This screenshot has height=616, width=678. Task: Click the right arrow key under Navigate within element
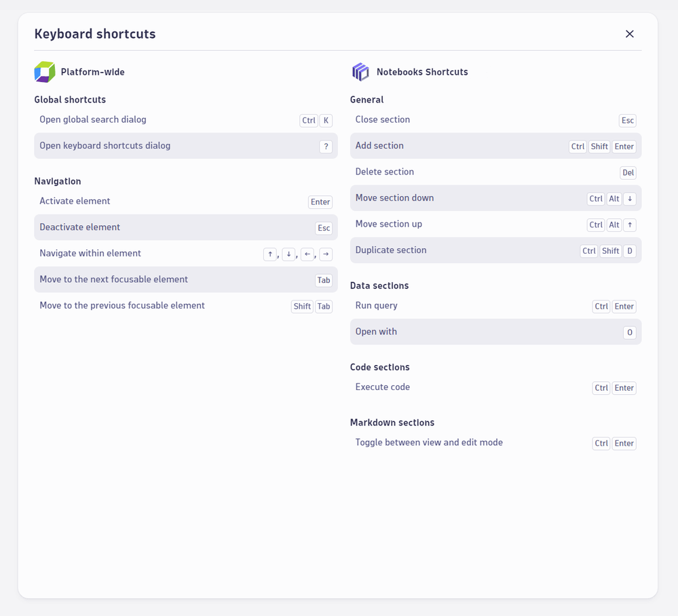[326, 254]
